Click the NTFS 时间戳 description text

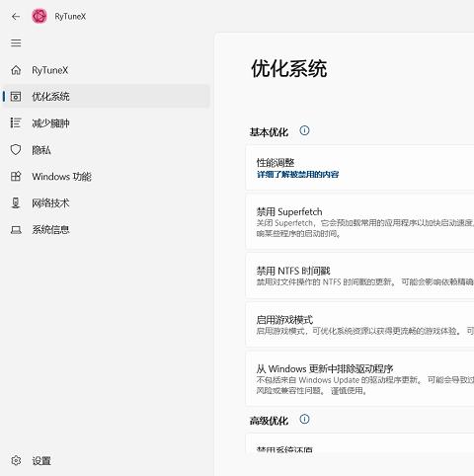pyautogui.click(x=365, y=281)
